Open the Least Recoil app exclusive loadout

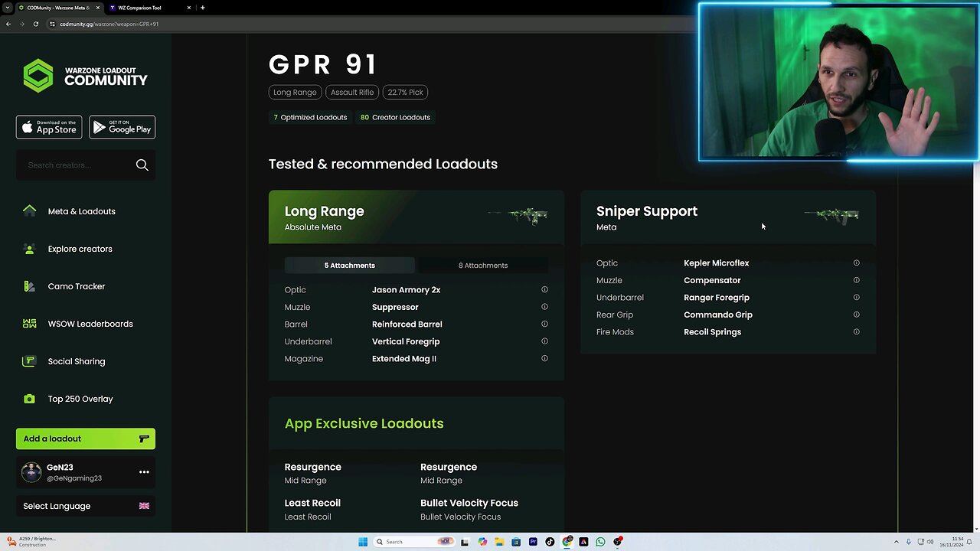click(312, 509)
